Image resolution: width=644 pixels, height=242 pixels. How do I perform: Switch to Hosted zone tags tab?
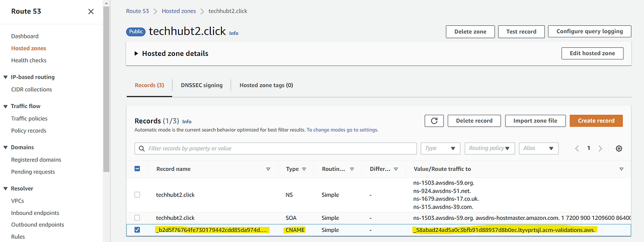(x=266, y=85)
